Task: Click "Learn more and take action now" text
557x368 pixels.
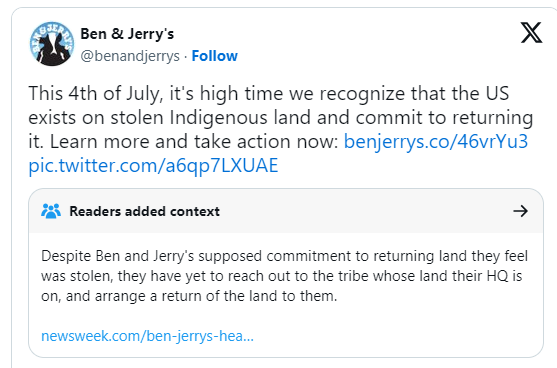Action: (x=194, y=141)
